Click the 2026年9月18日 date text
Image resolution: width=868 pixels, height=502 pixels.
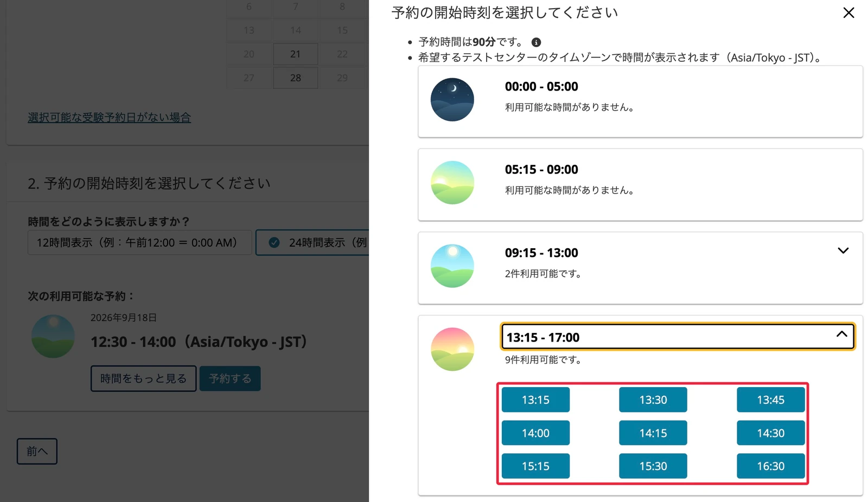point(124,318)
